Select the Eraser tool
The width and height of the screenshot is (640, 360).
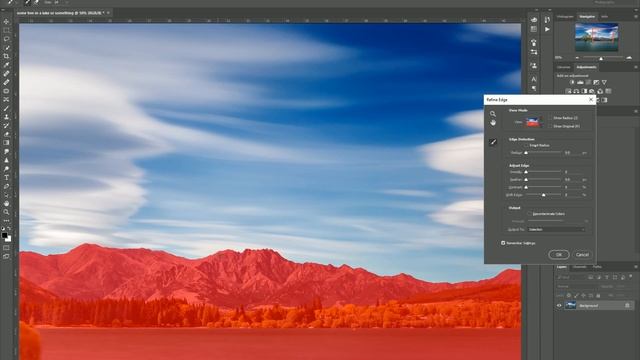click(x=6, y=134)
